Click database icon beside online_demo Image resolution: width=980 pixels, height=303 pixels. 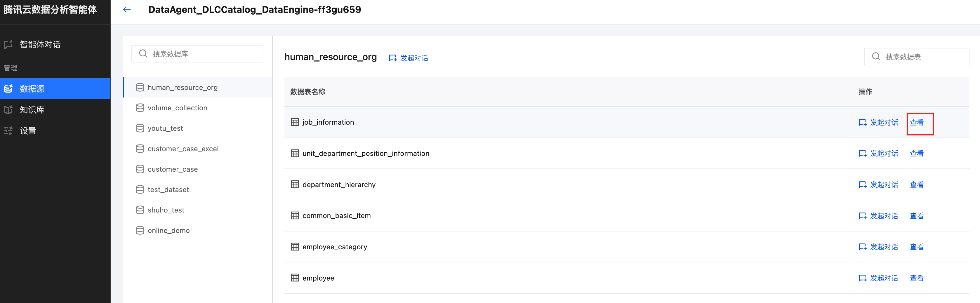[x=140, y=230]
